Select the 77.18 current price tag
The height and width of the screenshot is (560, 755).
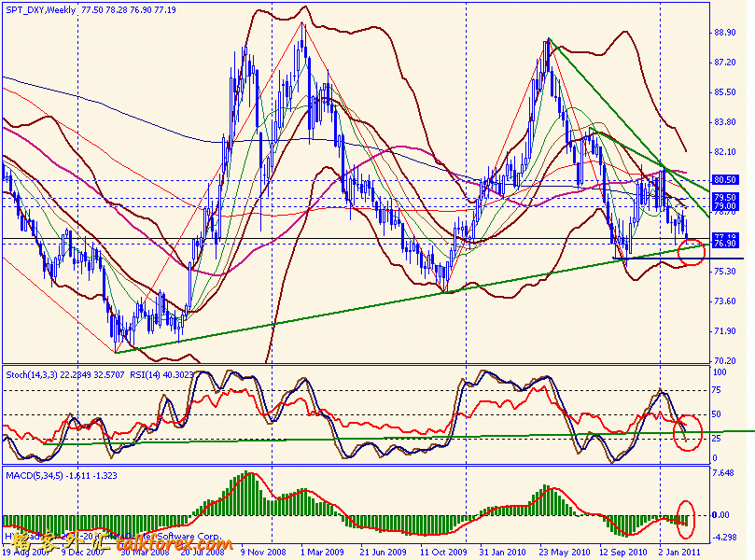[x=724, y=236]
